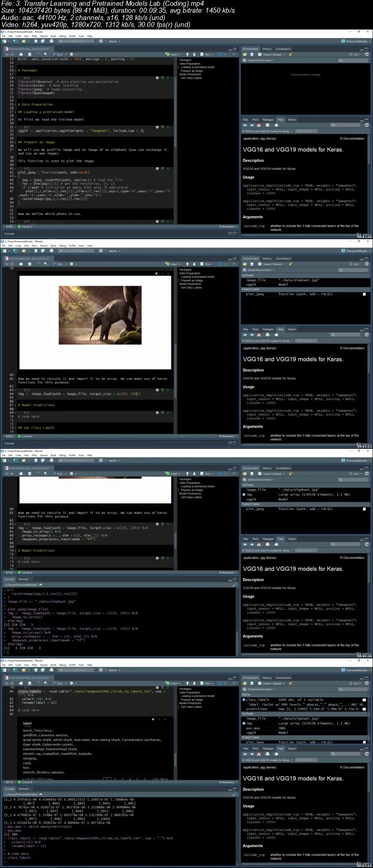
Task: Click Insert chunk in the 00:01:56 frame
Action: click(x=172, y=54)
